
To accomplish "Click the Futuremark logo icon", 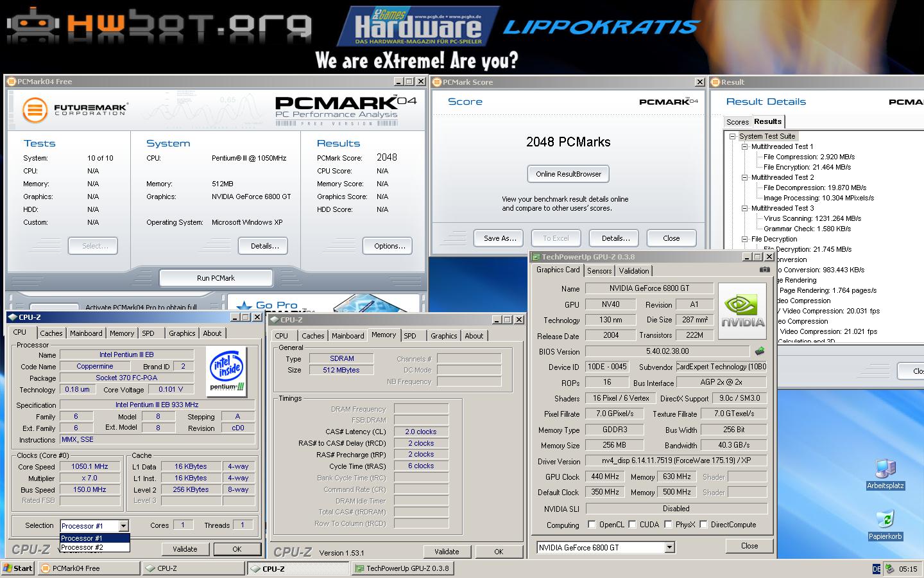I will [35, 110].
